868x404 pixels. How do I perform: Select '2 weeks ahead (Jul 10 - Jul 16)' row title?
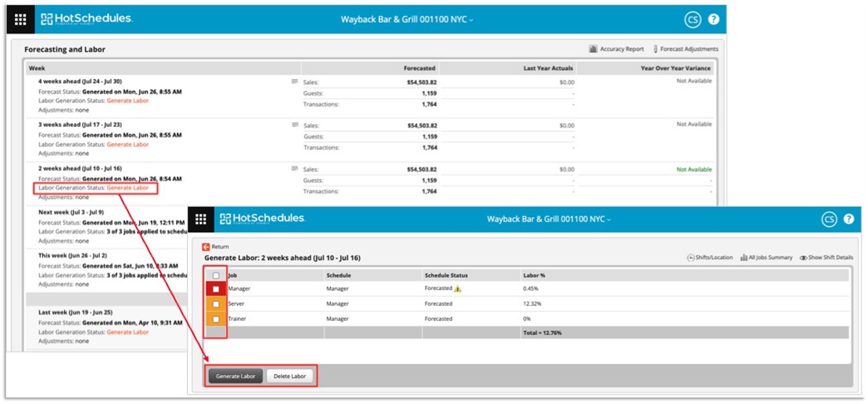pyautogui.click(x=80, y=168)
